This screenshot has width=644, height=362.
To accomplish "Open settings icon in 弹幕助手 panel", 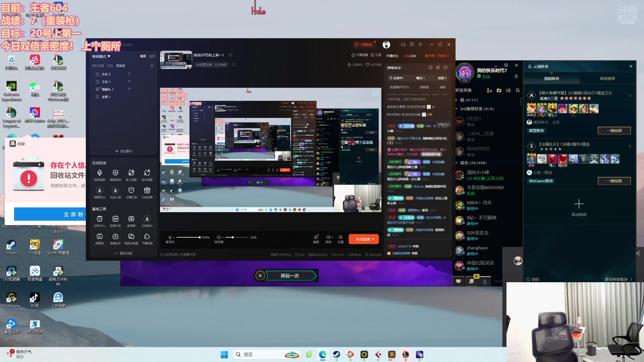I will click(438, 68).
